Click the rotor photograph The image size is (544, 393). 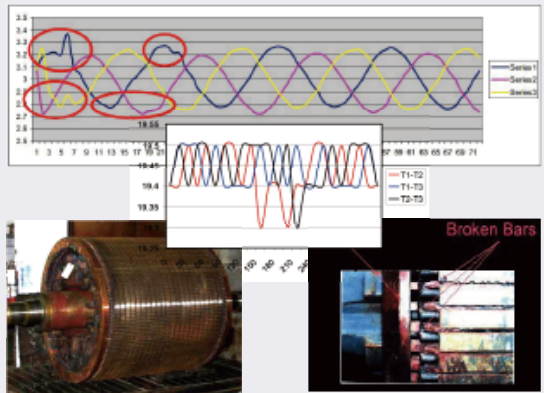click(x=124, y=306)
